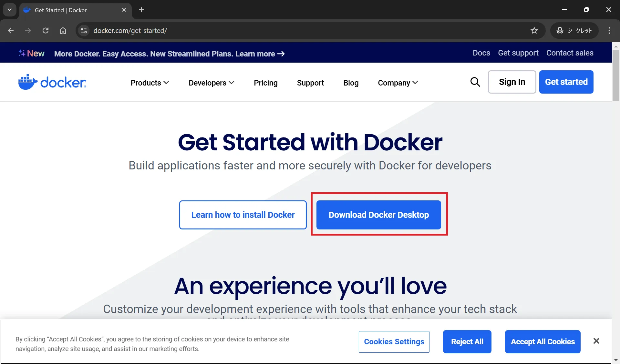Click the blue Get started button

pyautogui.click(x=566, y=82)
